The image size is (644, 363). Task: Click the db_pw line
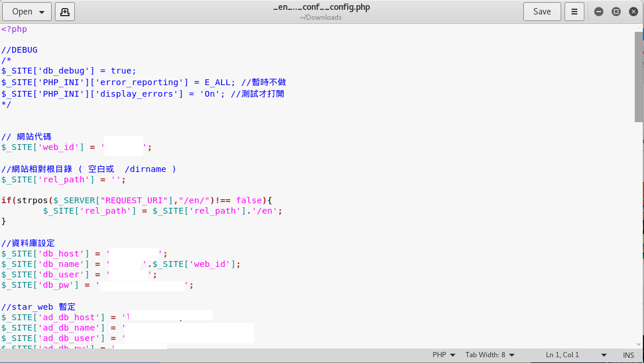pyautogui.click(x=97, y=285)
